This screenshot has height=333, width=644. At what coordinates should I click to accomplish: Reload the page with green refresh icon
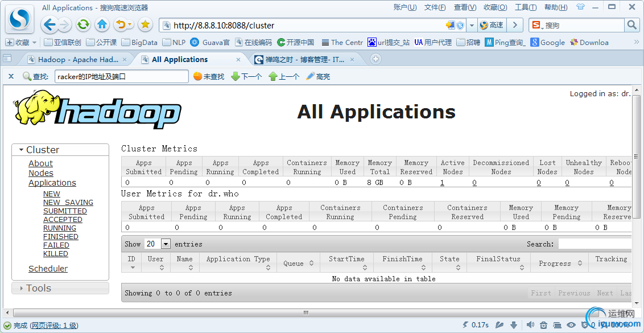(x=84, y=25)
